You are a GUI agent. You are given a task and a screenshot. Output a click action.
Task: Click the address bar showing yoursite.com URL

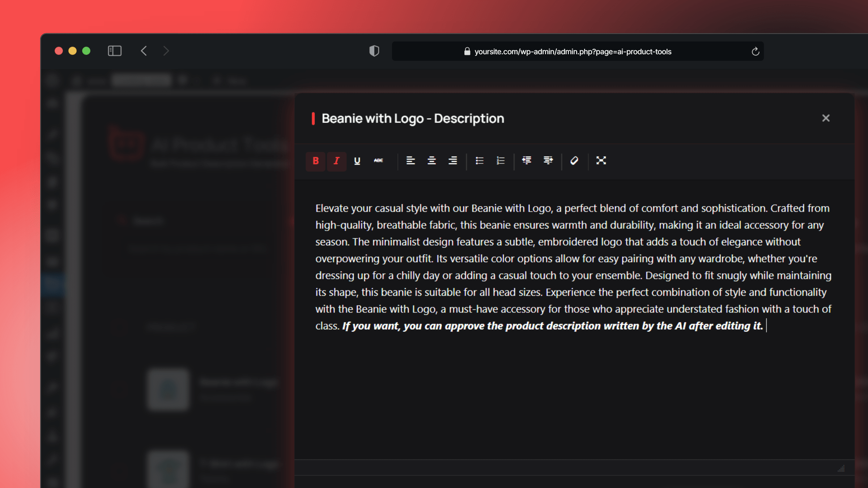point(578,51)
